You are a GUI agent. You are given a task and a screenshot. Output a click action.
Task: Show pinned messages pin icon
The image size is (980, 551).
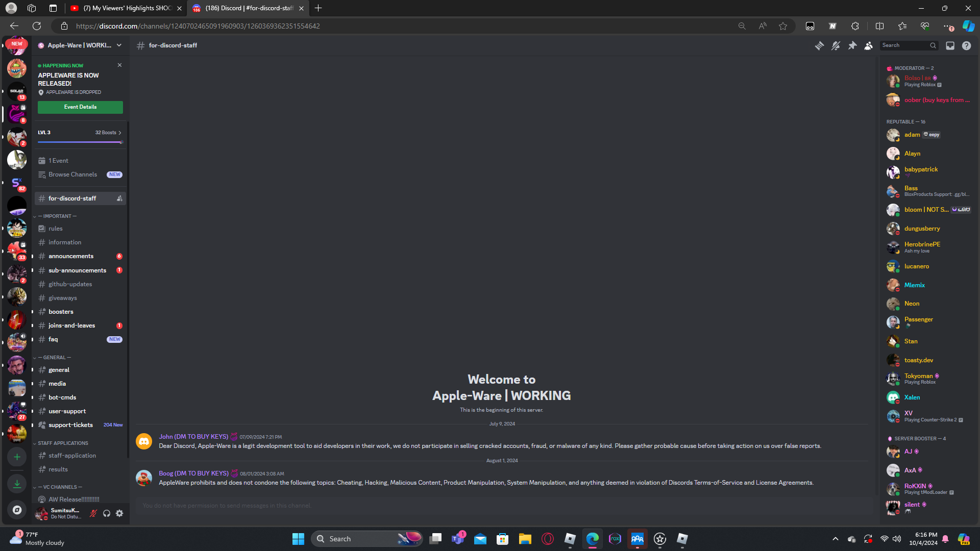click(x=852, y=46)
